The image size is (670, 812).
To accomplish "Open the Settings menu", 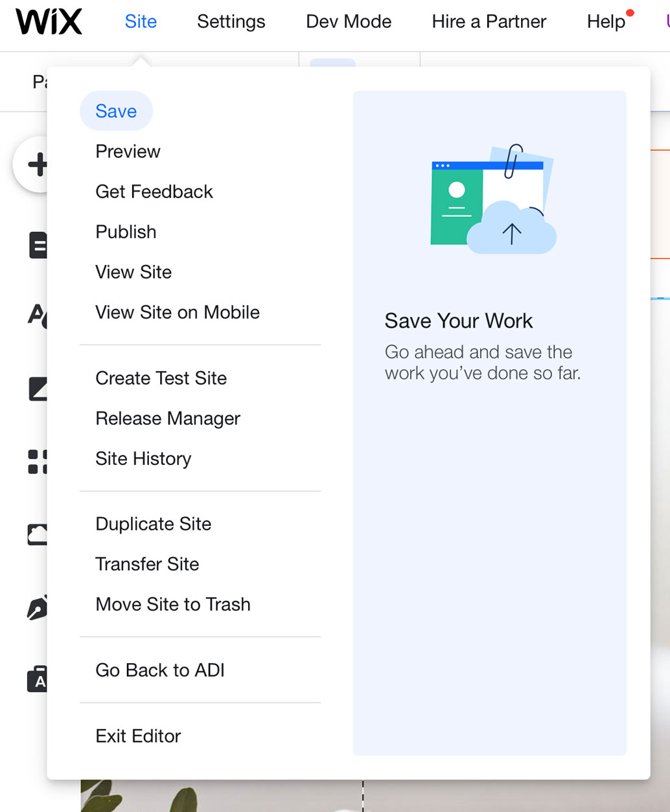I will coord(231,22).
